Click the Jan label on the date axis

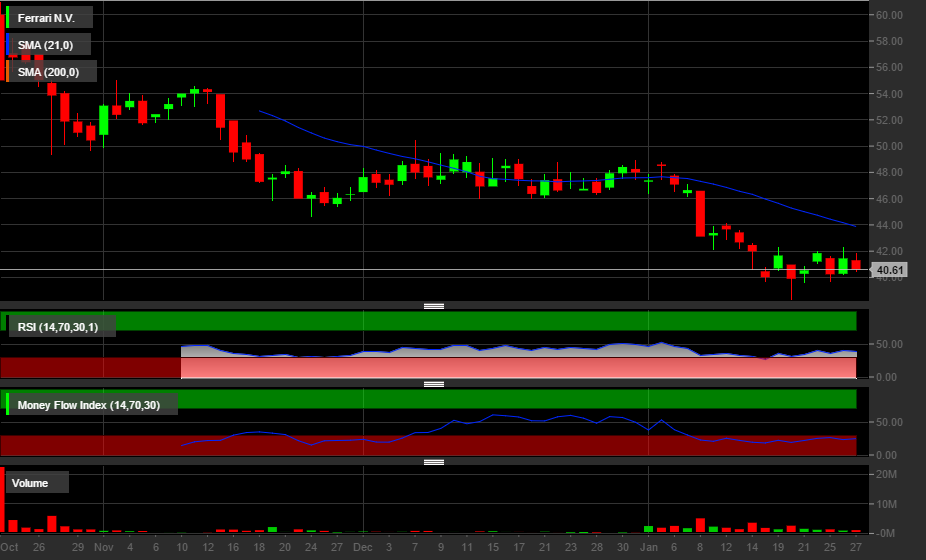648,547
